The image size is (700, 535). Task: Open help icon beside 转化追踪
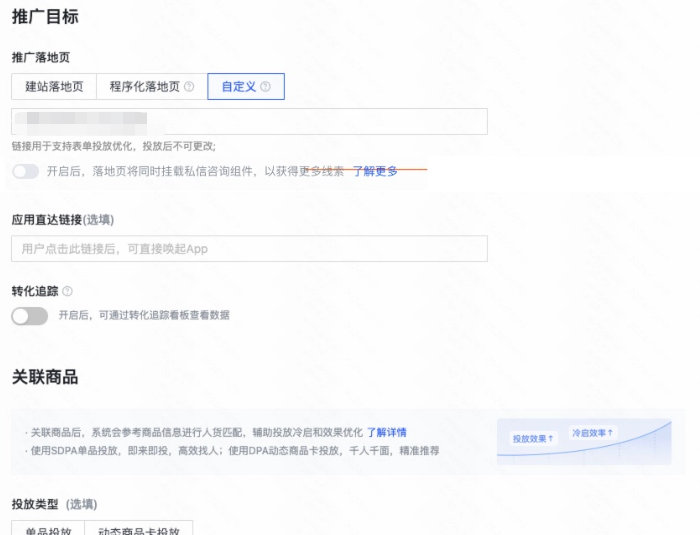tap(67, 291)
